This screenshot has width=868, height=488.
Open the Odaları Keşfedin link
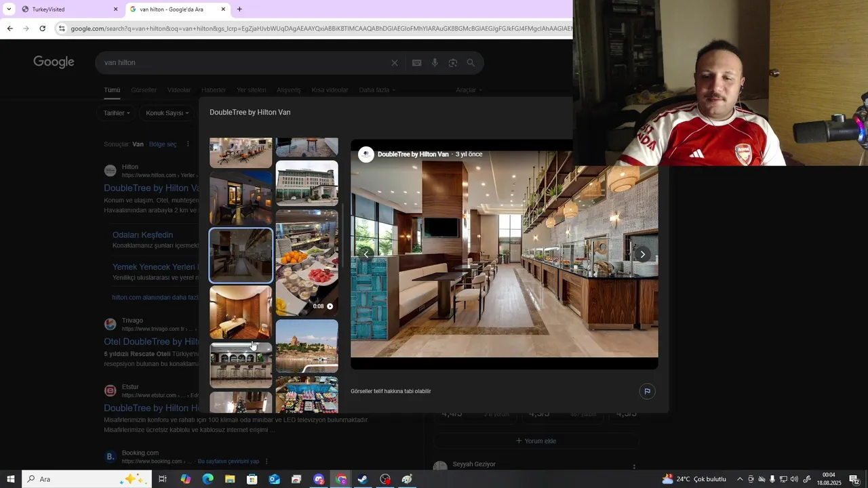click(142, 235)
